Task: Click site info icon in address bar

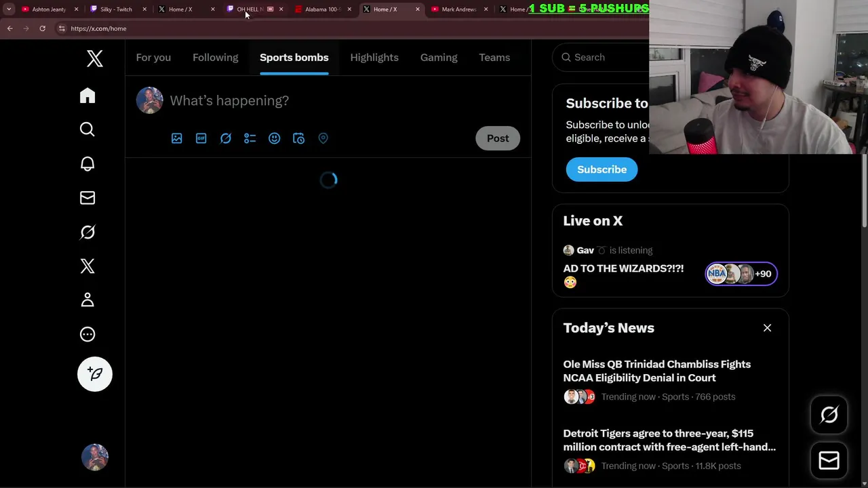Action: pyautogui.click(x=62, y=28)
